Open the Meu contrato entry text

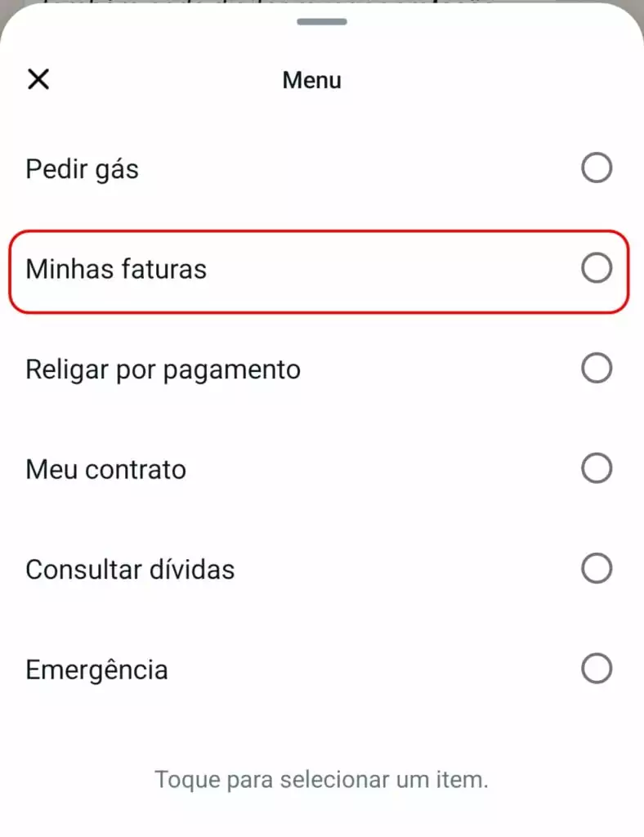tap(105, 470)
